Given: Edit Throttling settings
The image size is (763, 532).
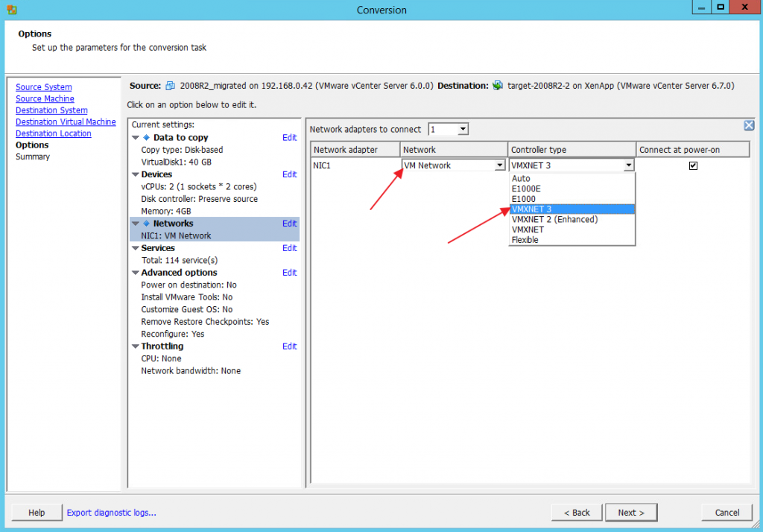Looking at the screenshot, I should (x=290, y=346).
